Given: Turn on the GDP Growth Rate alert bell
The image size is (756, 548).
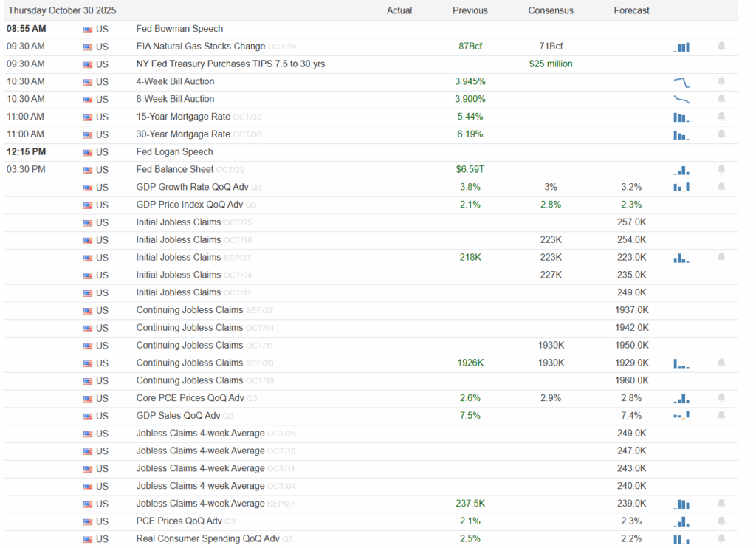Looking at the screenshot, I should (721, 187).
